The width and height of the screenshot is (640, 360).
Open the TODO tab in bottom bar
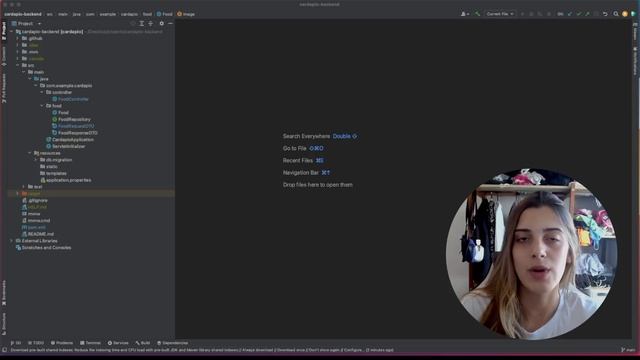[x=36, y=343]
